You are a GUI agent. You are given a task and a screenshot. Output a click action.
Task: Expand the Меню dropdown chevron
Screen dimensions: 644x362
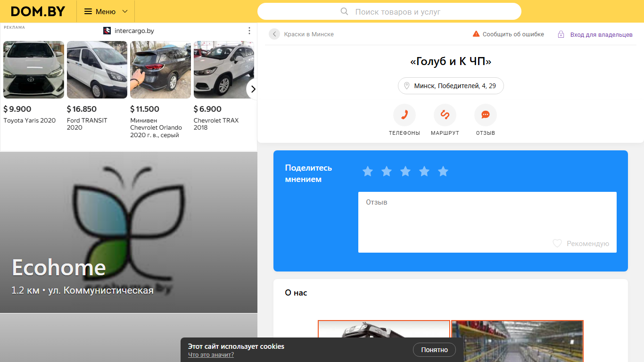[x=125, y=11]
